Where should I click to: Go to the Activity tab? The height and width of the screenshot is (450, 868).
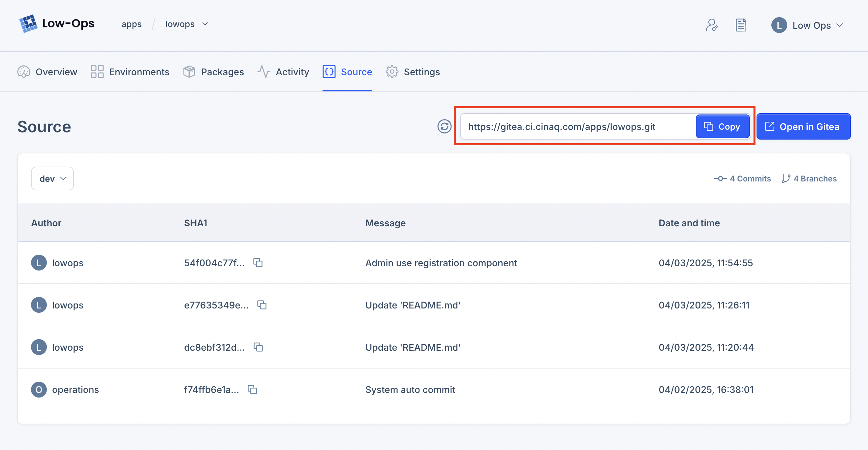point(283,72)
